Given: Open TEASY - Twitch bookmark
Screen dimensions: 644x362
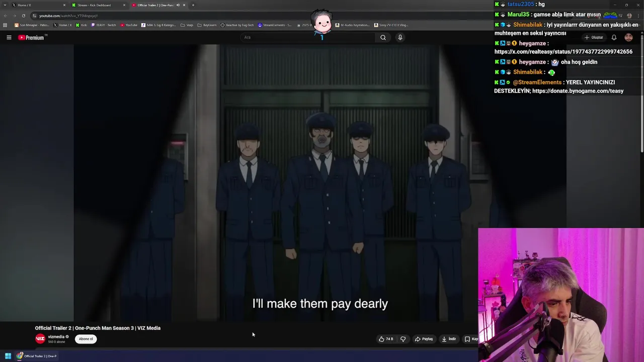Looking at the screenshot, I should click(x=104, y=25).
